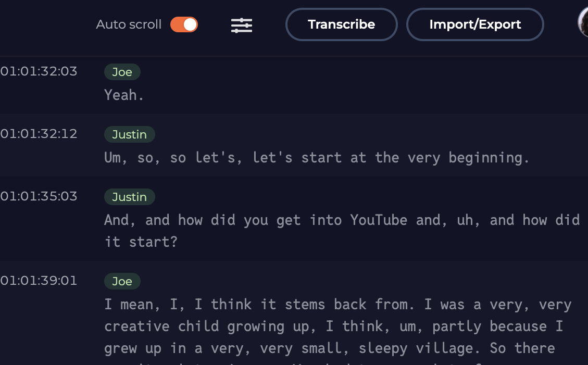The image size is (588, 365).
Task: Change Justin speaker label at 01:01:35:03
Action: (x=129, y=197)
